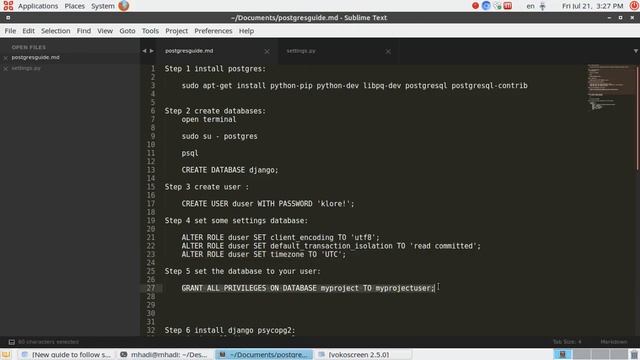This screenshot has width=640, height=360.
Task: Close settings.py in sidebar open files
Action: 6,69
